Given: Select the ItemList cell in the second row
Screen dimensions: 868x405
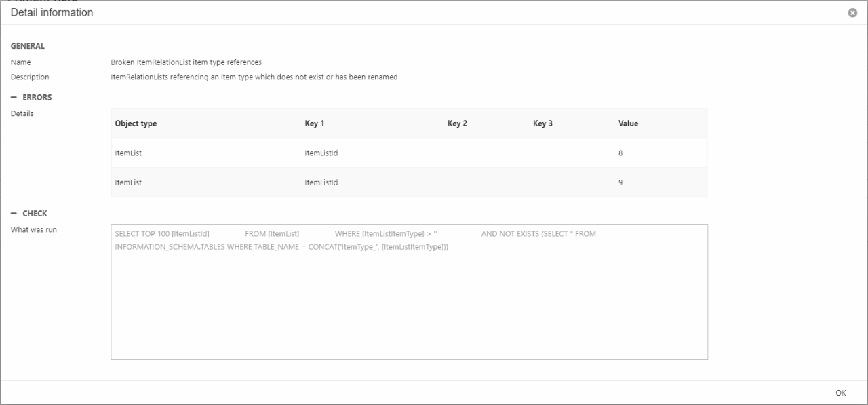Looking at the screenshot, I should tap(128, 182).
